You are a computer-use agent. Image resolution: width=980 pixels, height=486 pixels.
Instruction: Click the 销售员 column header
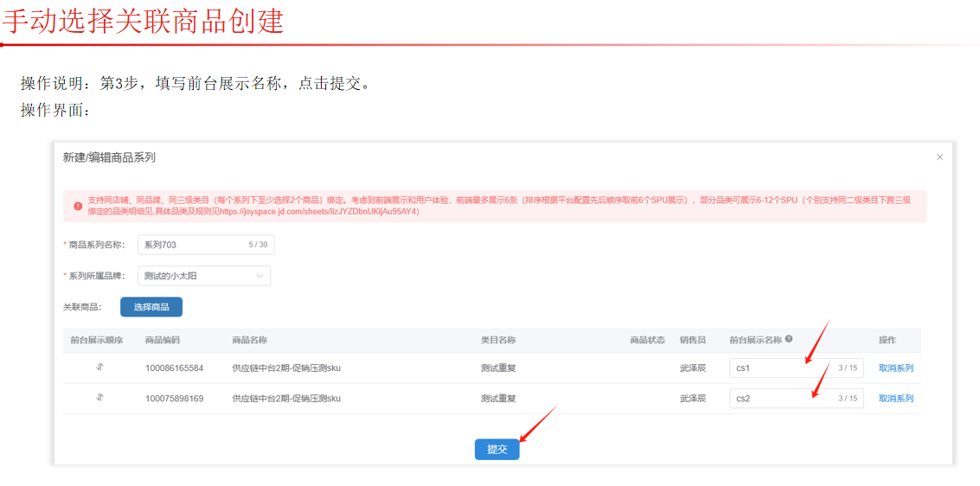tap(692, 341)
